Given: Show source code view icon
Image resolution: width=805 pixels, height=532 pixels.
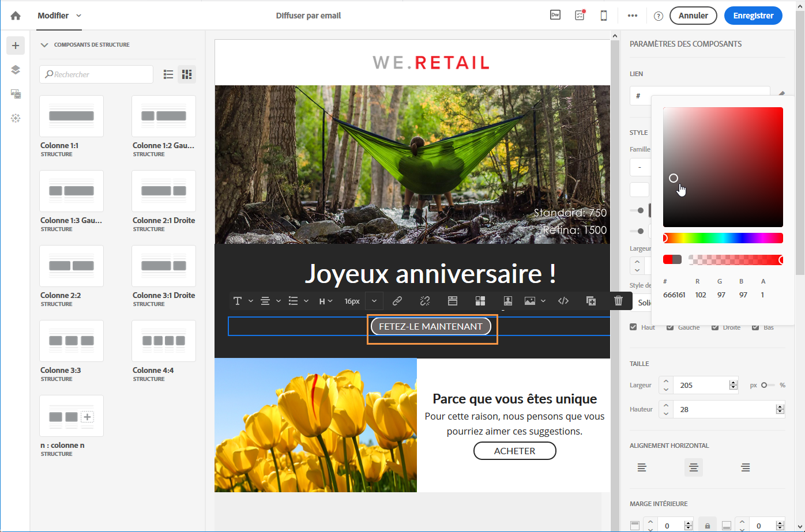Looking at the screenshot, I should click(563, 301).
